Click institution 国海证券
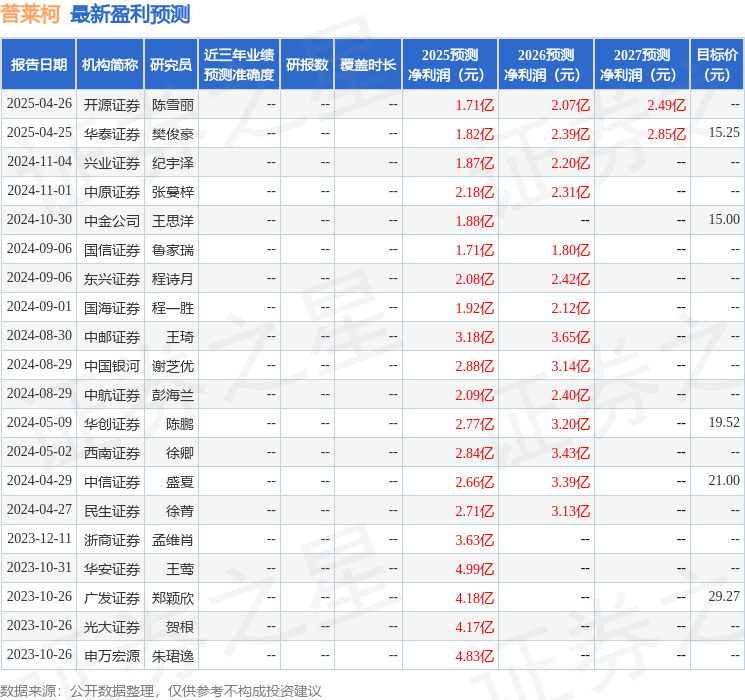The height and width of the screenshot is (700, 745). (112, 308)
